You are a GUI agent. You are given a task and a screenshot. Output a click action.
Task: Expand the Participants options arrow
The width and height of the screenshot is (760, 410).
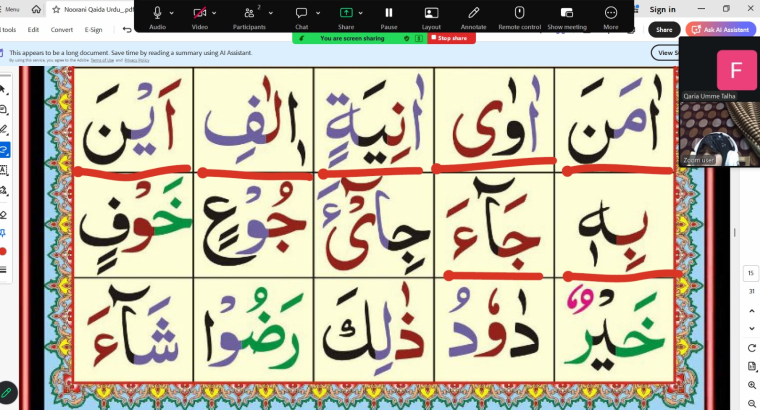pyautogui.click(x=270, y=13)
